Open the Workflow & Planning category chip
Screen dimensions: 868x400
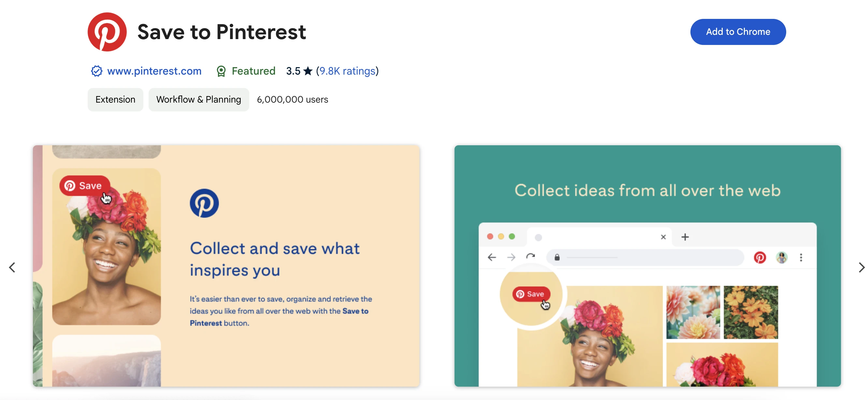click(x=198, y=100)
